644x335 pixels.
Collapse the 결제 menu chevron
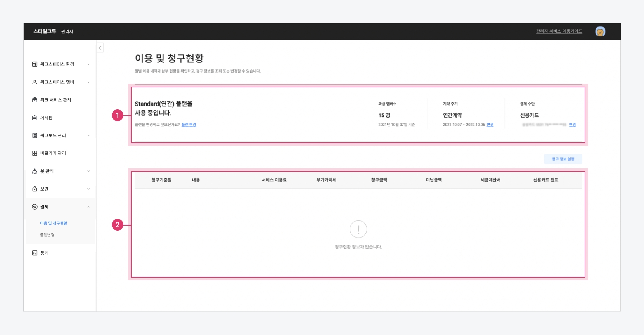coord(88,207)
